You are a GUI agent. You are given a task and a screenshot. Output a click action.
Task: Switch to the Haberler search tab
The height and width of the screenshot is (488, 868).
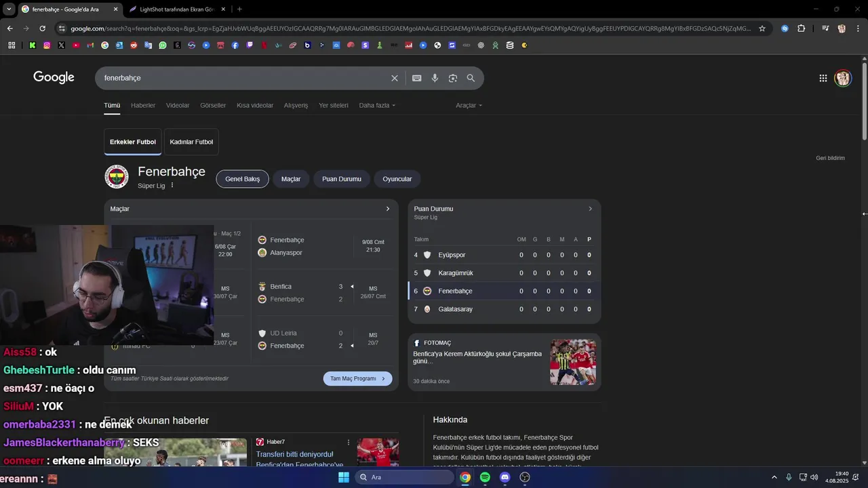coord(143,106)
